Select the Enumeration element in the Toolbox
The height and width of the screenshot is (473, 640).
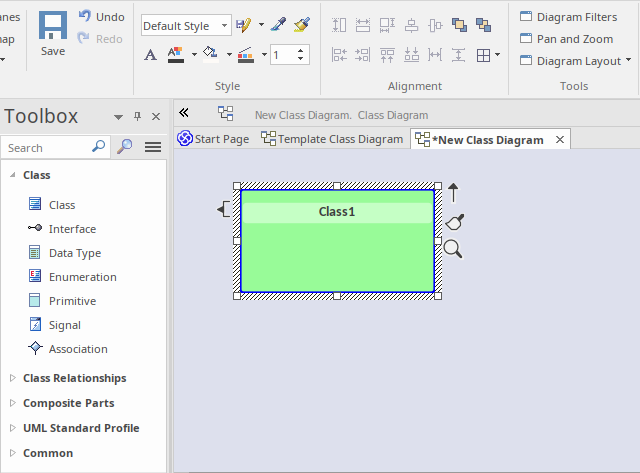click(x=82, y=277)
